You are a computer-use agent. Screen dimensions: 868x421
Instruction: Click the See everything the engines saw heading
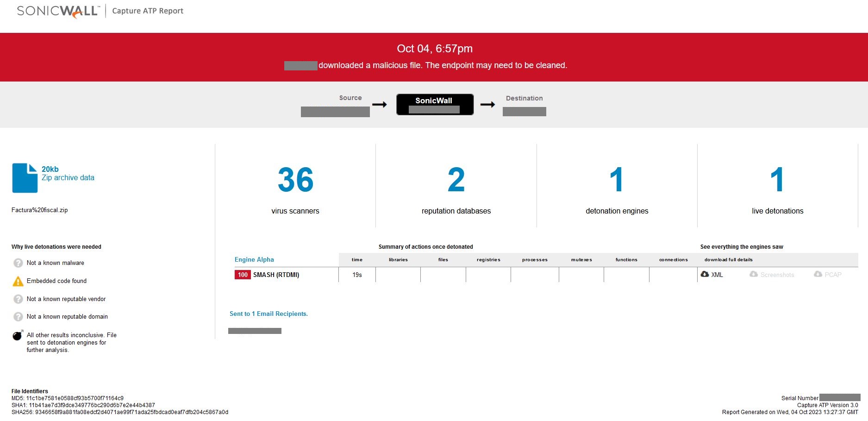742,247
